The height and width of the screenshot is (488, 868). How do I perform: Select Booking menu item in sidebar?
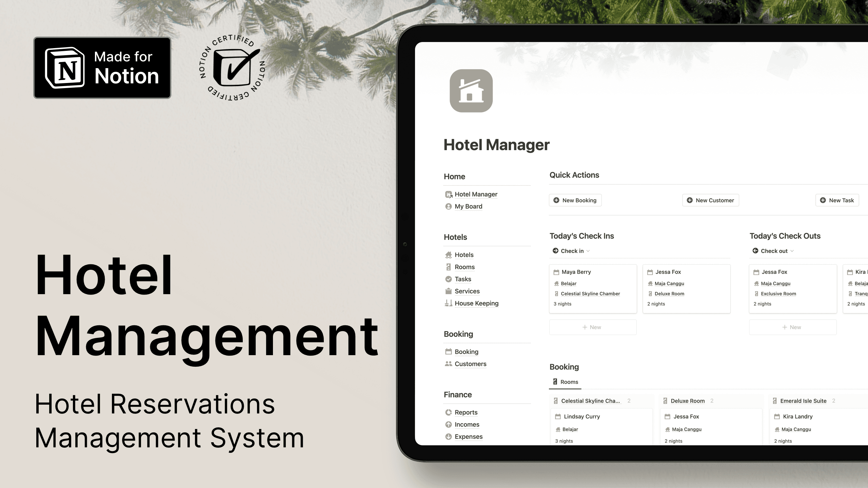(466, 351)
